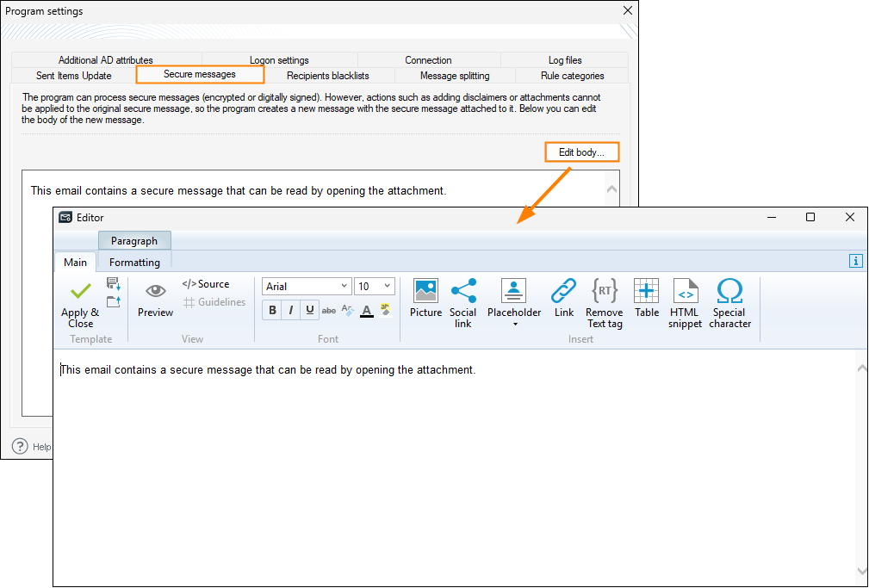Click the Remove Text tag icon
869x588 pixels.
pyautogui.click(x=604, y=291)
